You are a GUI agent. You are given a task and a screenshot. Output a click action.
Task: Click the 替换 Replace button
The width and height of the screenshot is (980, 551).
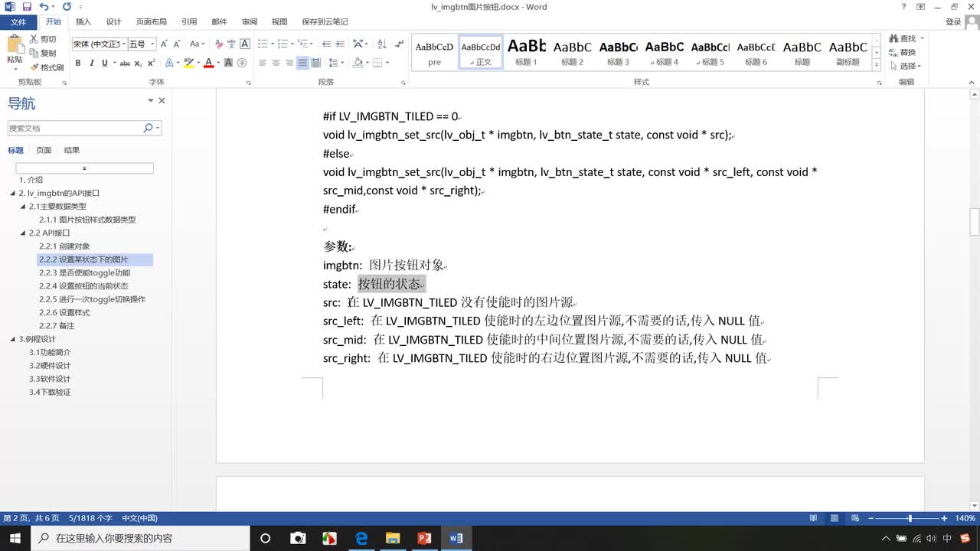click(x=903, y=52)
